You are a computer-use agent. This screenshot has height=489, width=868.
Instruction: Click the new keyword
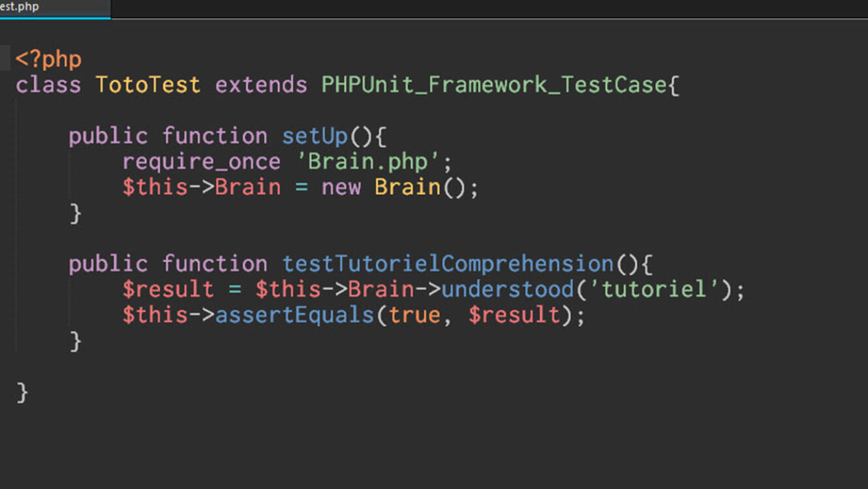click(x=341, y=187)
